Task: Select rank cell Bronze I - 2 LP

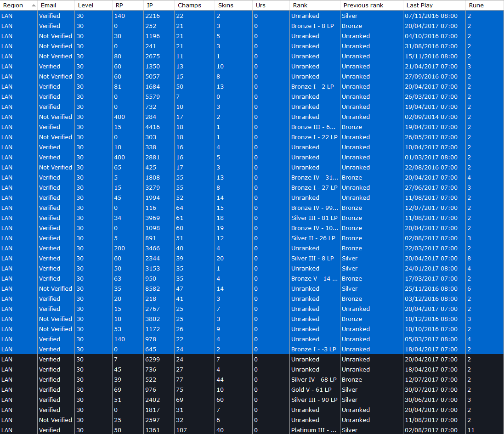Action: tap(312, 87)
